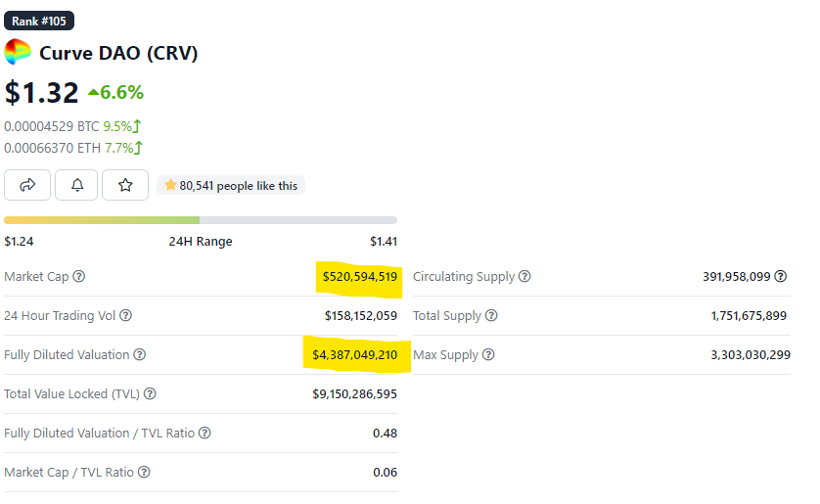Click the 24H Range label

(201, 242)
